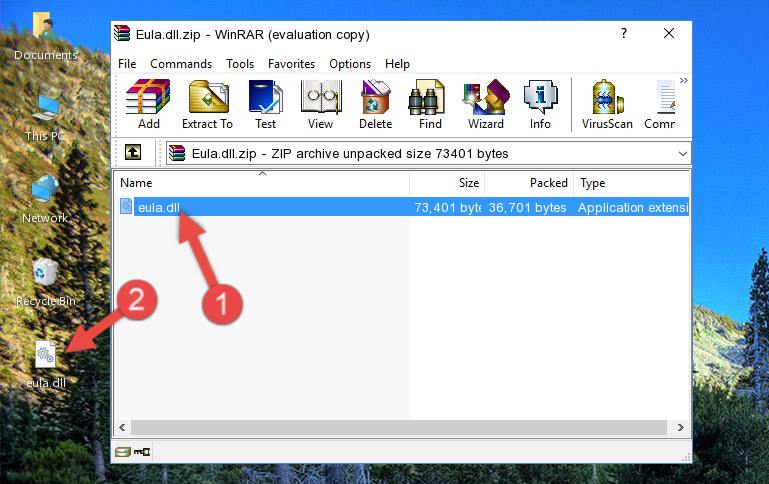
Task: Click the horizontal scrollbar right arrow
Action: [x=681, y=427]
